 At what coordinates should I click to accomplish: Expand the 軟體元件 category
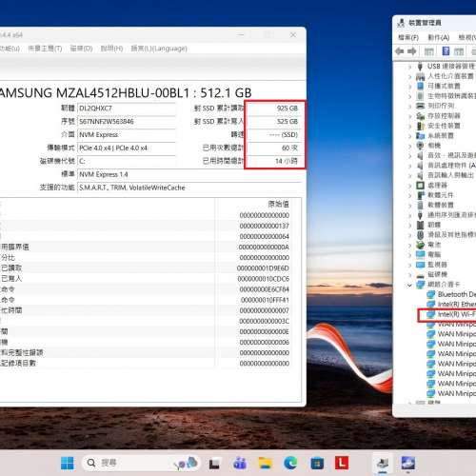[409, 195]
